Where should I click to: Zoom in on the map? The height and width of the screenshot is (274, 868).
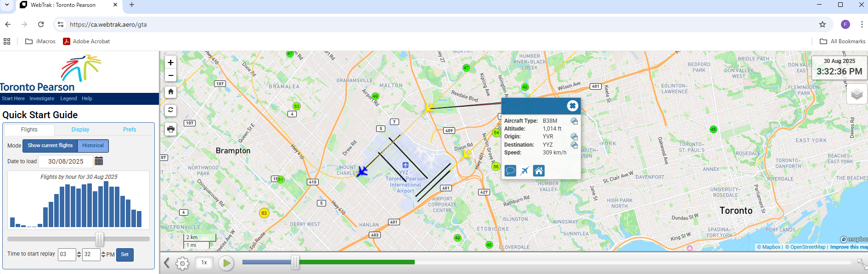[170, 63]
